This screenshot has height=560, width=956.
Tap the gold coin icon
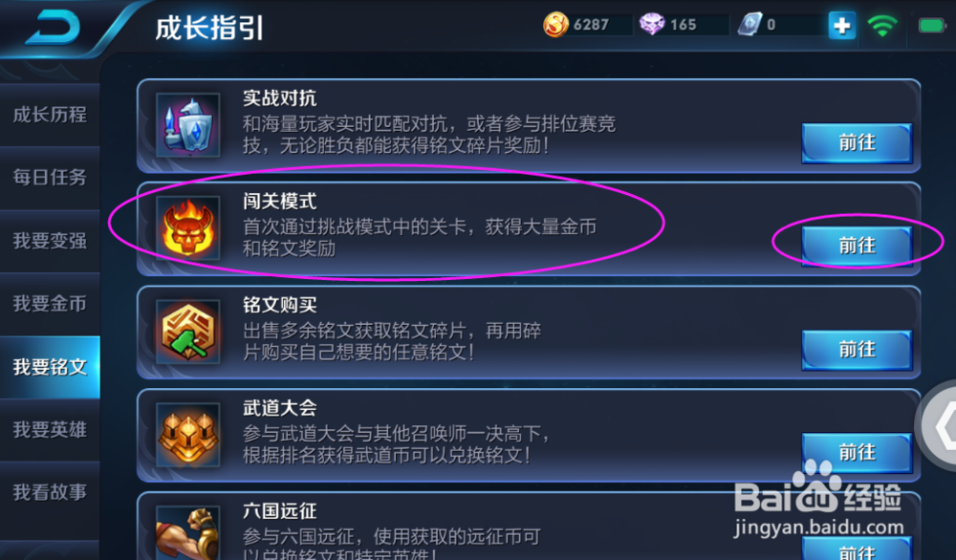click(555, 25)
